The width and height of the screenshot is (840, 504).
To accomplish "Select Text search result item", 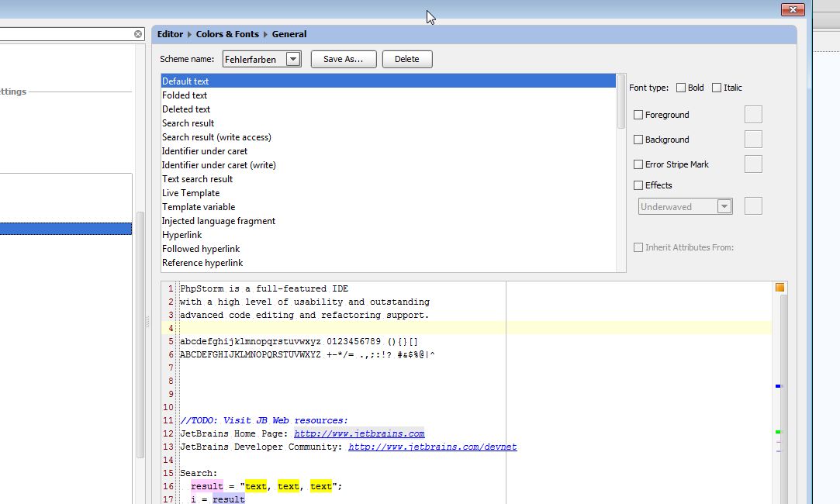I will [389, 179].
